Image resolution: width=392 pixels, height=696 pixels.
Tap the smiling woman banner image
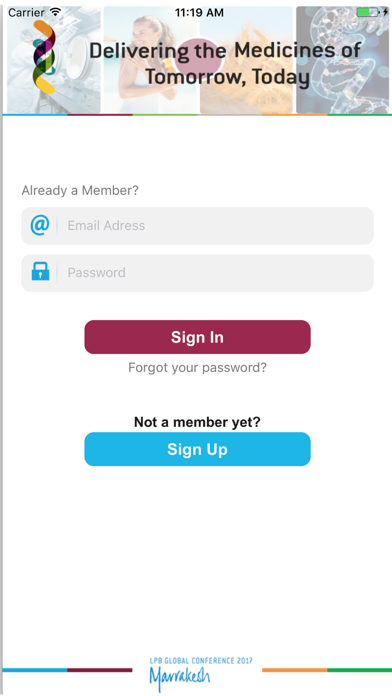[x=150, y=59]
